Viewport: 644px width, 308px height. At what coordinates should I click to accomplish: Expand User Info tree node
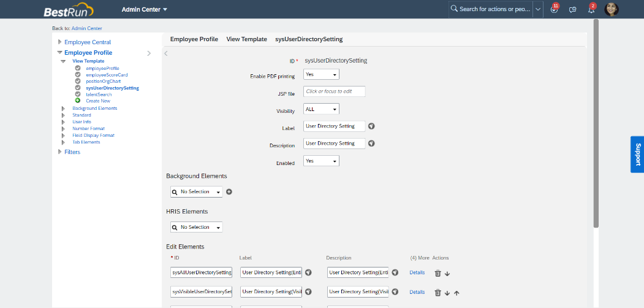coord(63,122)
